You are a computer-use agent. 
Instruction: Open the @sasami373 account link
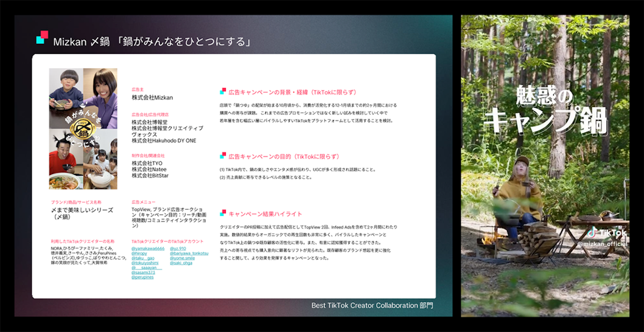(143, 273)
